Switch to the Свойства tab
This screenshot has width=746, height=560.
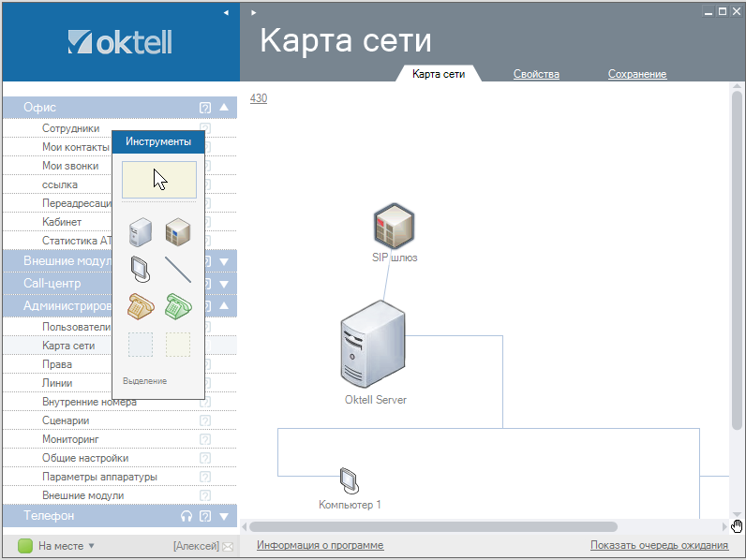536,74
